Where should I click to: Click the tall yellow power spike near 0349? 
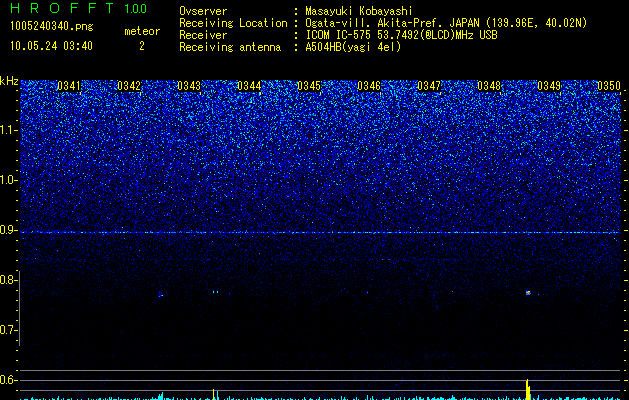528,389
